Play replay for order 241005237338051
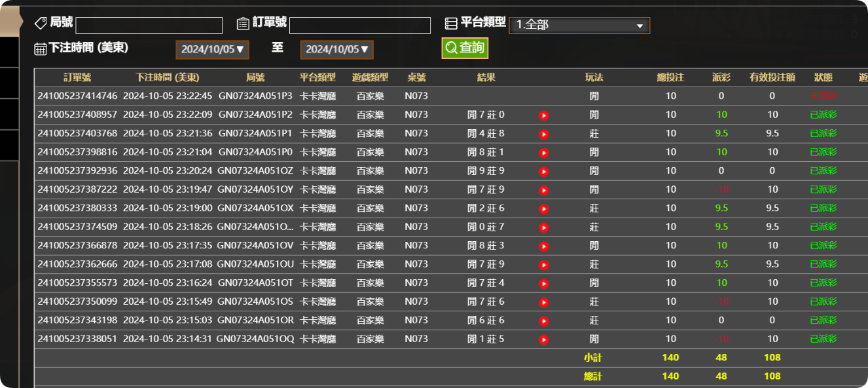 coord(543,339)
